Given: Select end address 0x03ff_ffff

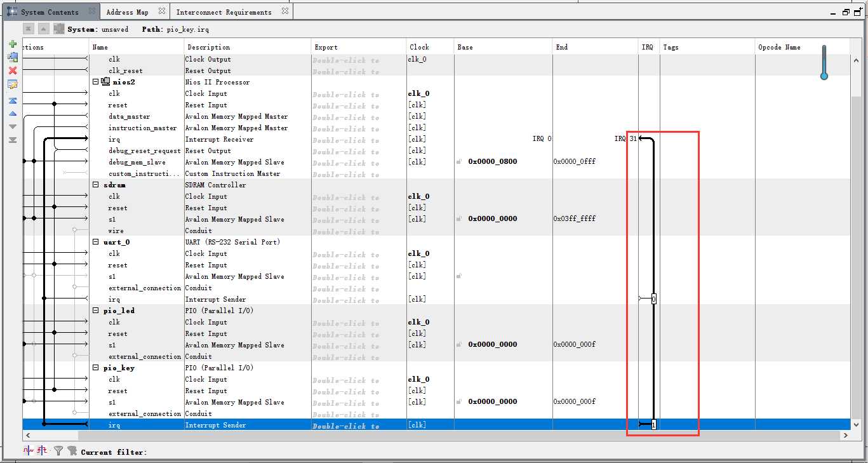Looking at the screenshot, I should [575, 218].
